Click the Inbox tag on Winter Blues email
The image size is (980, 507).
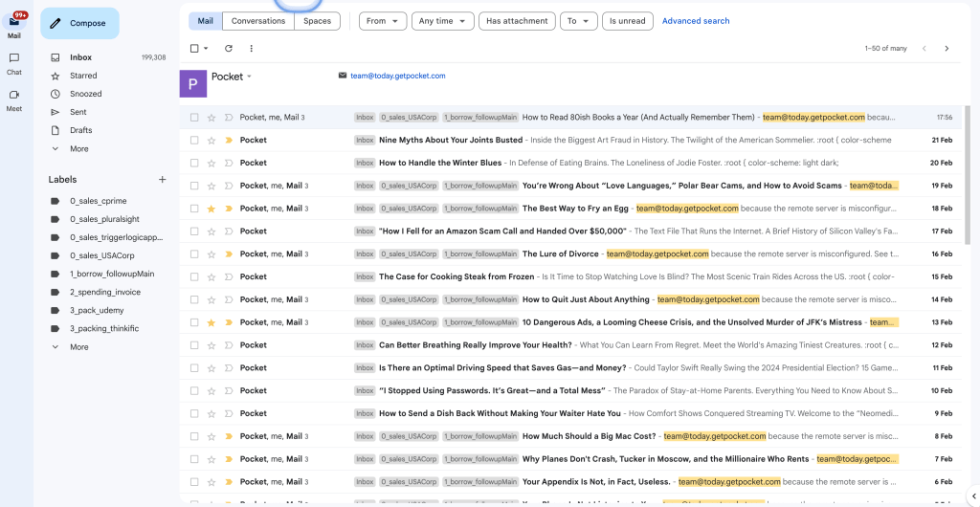pyautogui.click(x=365, y=163)
